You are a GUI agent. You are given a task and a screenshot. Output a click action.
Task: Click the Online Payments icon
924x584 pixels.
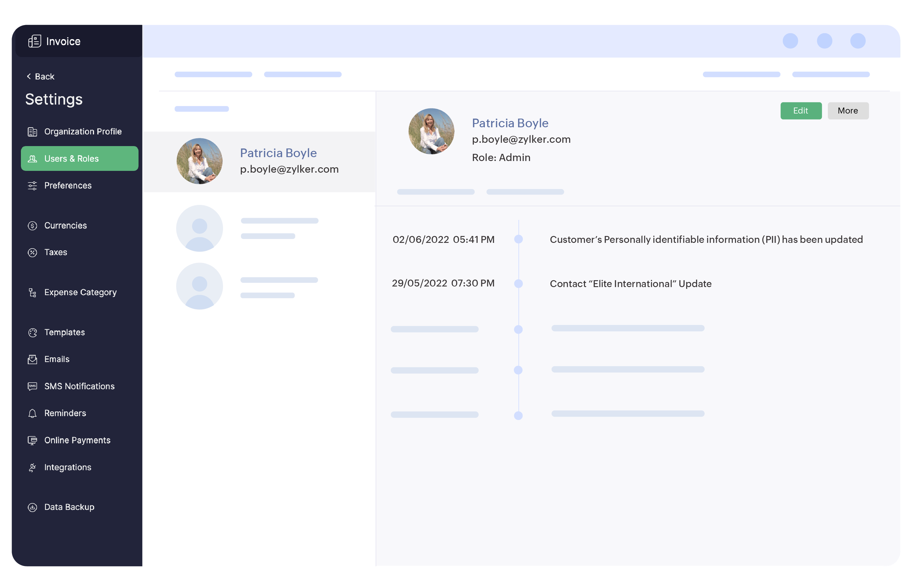[x=32, y=440]
